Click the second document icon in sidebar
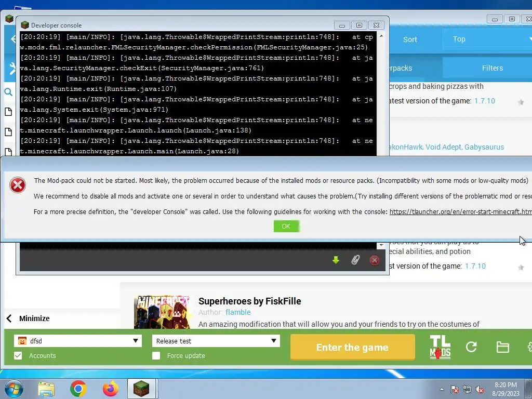Viewport: 532px width, 399px height. click(8, 131)
